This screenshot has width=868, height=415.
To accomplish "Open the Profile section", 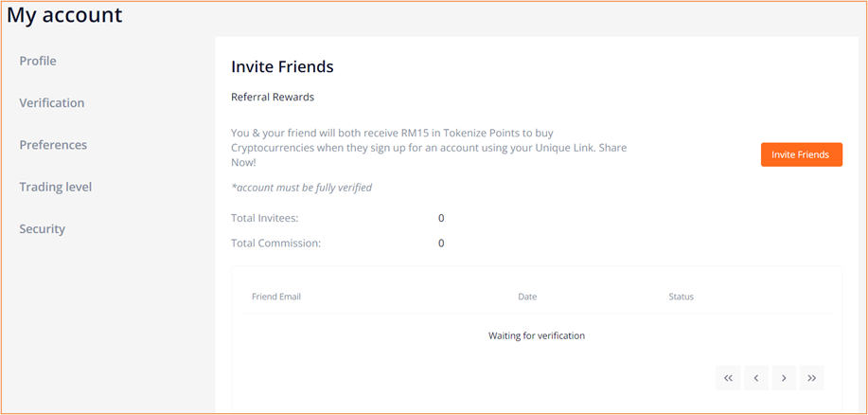I will pos(38,61).
